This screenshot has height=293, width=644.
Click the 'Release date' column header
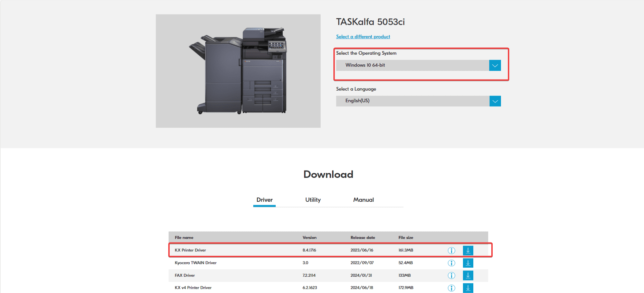(363, 238)
